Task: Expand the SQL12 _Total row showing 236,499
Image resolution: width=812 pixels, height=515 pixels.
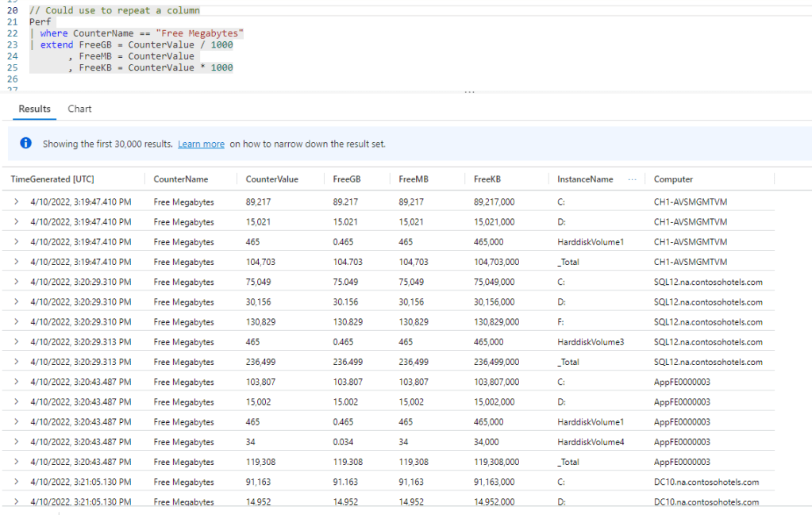Action: pyautogui.click(x=16, y=362)
